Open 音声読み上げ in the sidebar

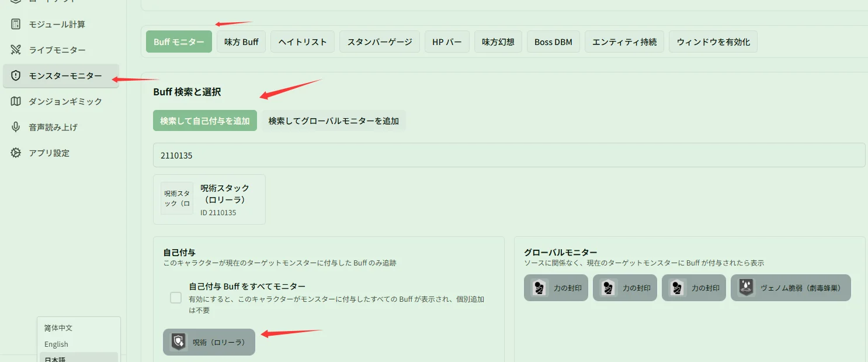point(61,127)
